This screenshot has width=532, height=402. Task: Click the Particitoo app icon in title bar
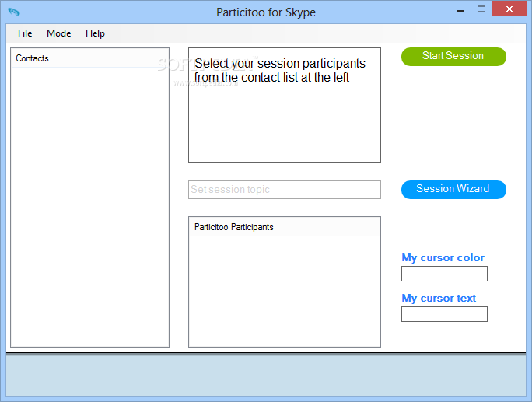point(14,12)
